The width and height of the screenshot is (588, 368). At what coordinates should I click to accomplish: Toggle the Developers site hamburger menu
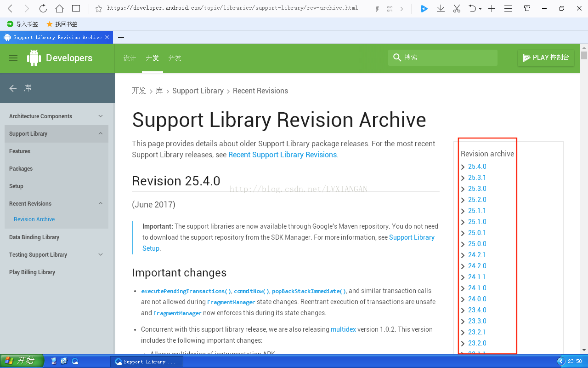13,58
